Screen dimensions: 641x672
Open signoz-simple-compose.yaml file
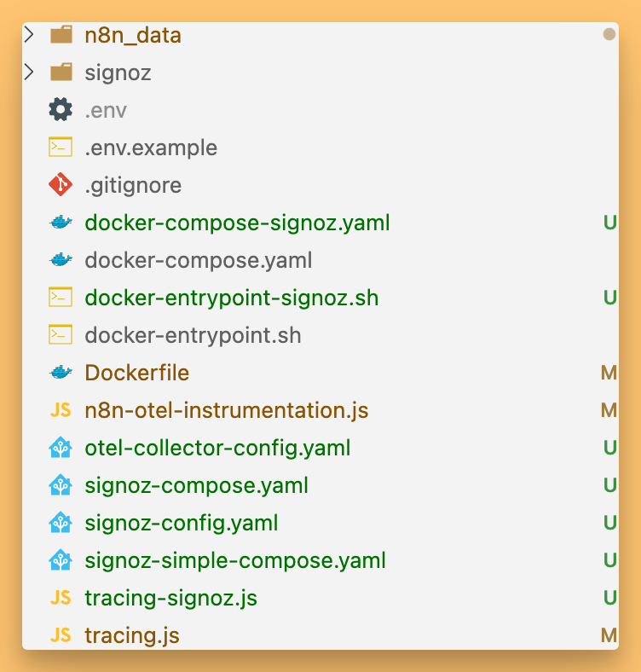coord(235,560)
